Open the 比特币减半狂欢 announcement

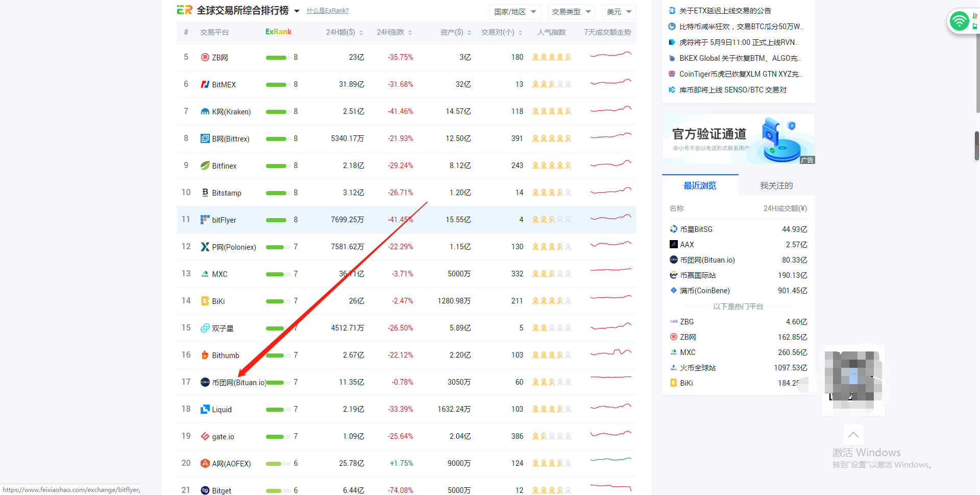[741, 27]
